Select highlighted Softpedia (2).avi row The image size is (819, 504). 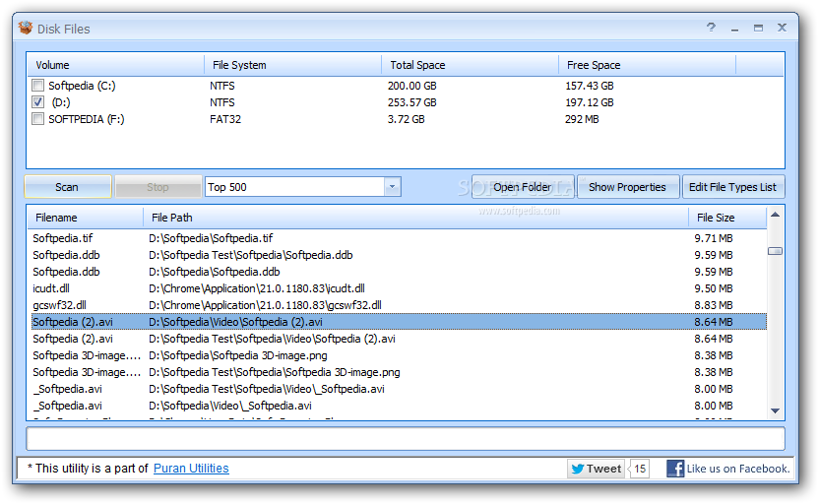pos(397,322)
